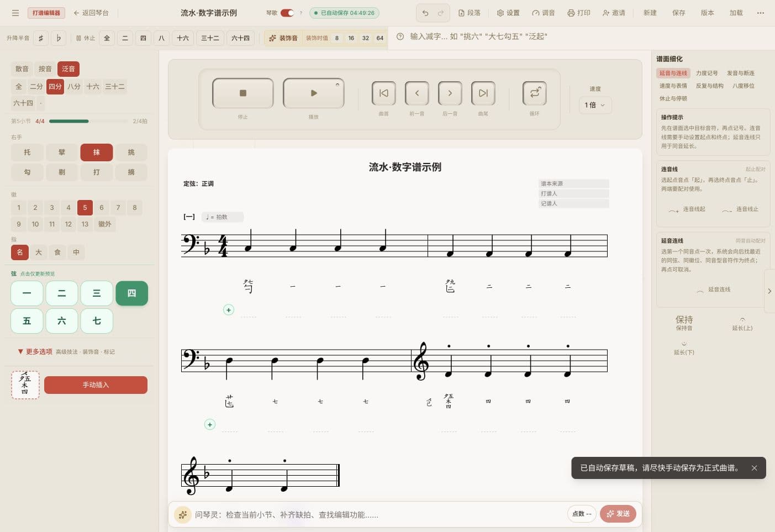Image resolution: width=775 pixels, height=532 pixels.
Task: Toggle loop playback (循环)
Action: [x=535, y=93]
